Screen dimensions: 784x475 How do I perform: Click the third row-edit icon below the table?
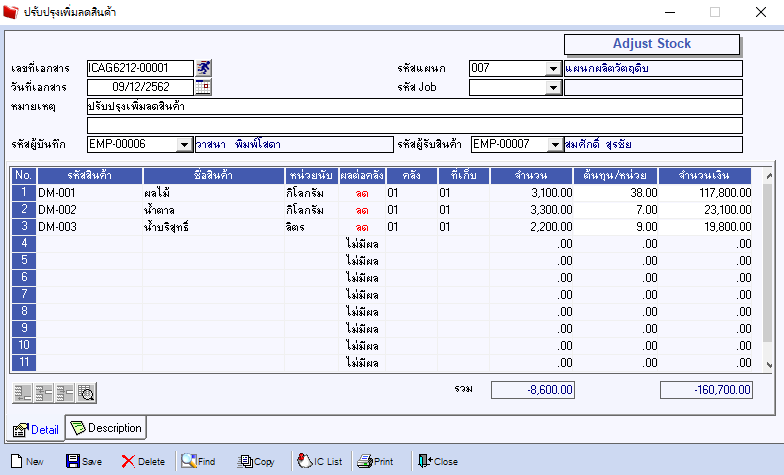coord(65,393)
